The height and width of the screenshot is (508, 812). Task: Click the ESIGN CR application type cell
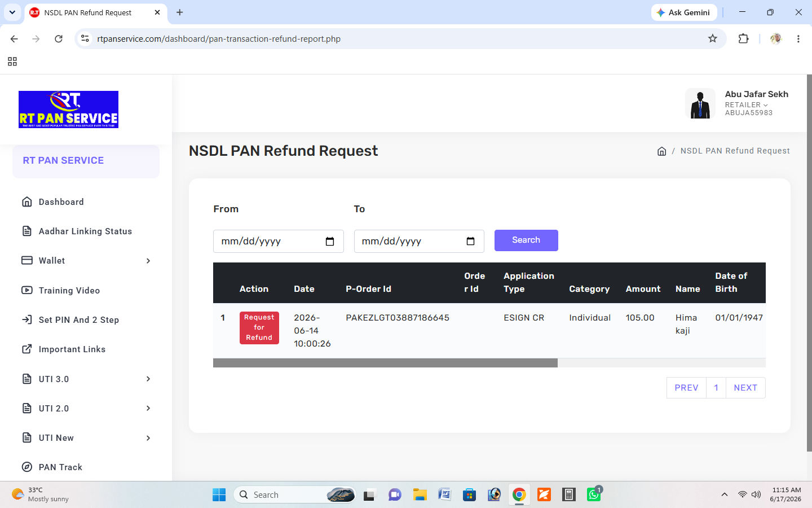(524, 318)
